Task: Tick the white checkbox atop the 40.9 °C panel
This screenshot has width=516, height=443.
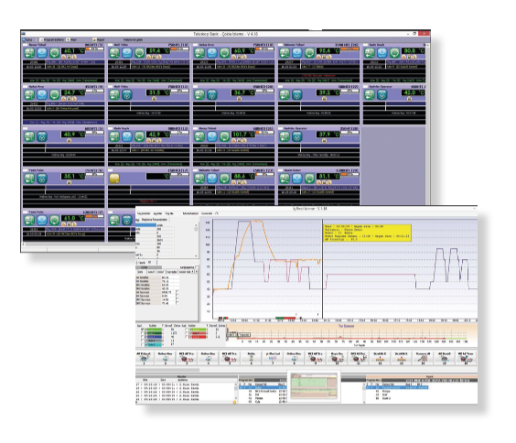Action: point(26,129)
